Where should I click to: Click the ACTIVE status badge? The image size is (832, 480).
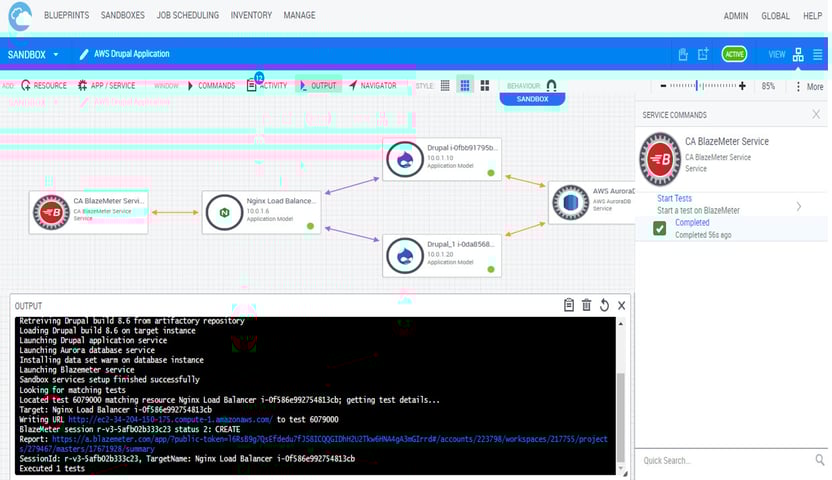click(x=734, y=54)
